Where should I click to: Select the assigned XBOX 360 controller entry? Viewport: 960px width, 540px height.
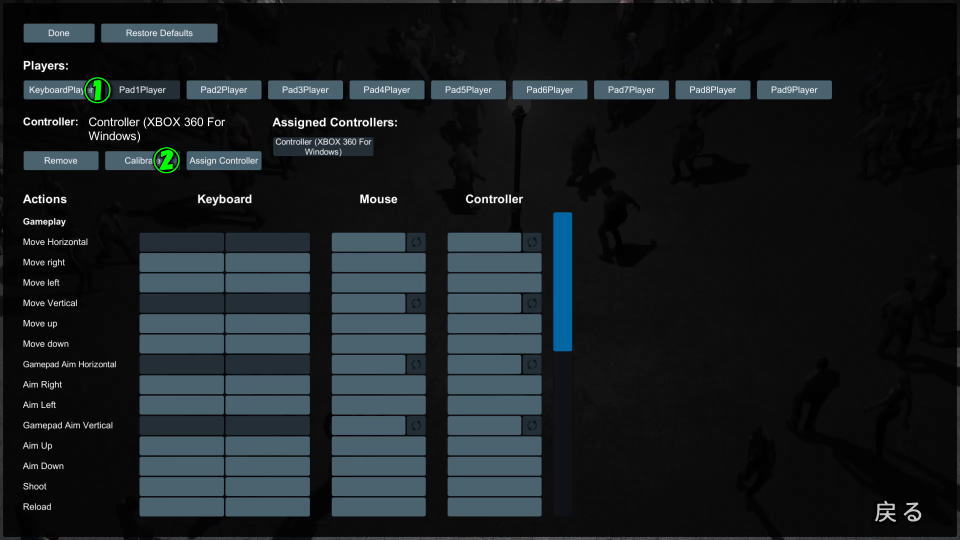[x=323, y=146]
